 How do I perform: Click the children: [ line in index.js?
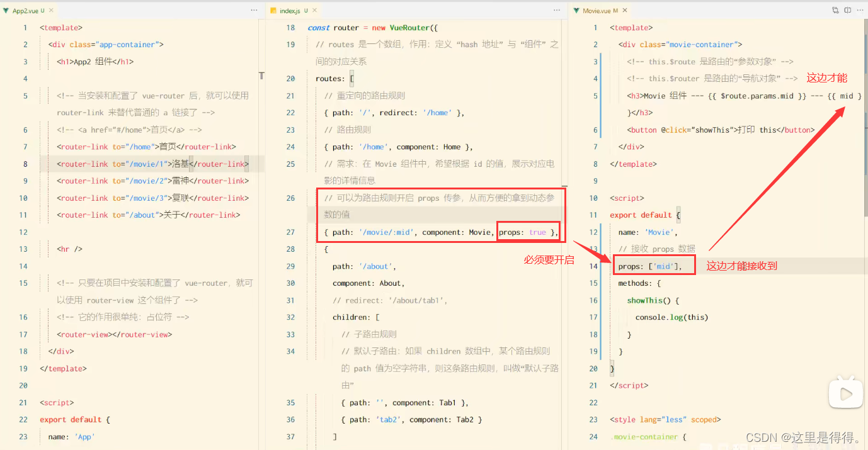coord(356,317)
